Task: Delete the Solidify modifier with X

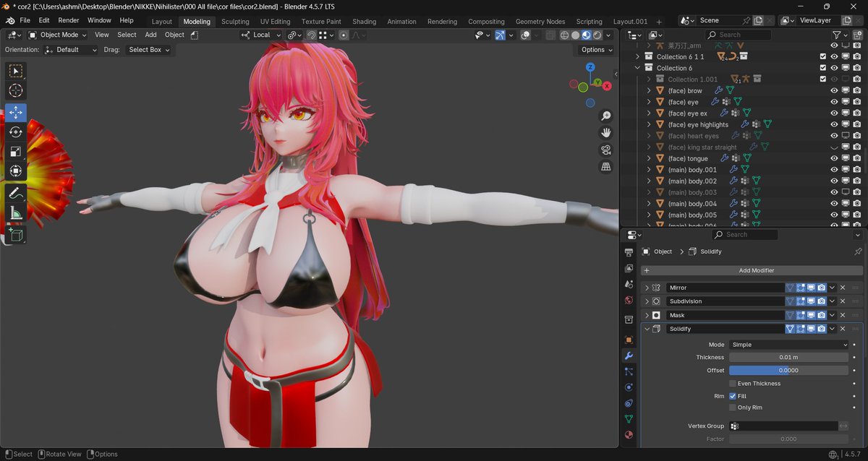Action: [843, 329]
